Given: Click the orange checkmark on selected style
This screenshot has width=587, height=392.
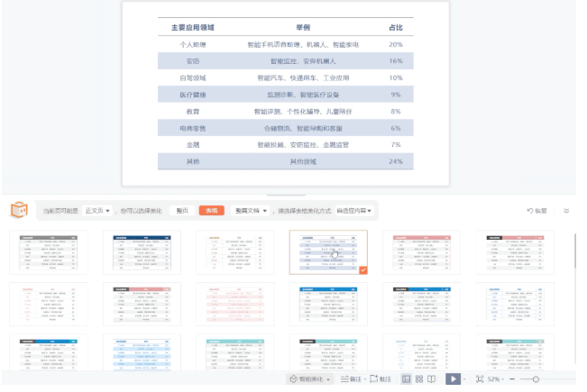Looking at the screenshot, I should coord(363,270).
